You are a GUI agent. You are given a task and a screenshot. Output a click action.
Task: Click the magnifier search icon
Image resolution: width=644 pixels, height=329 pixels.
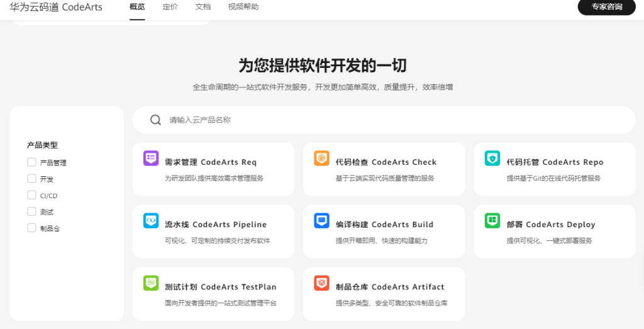(x=156, y=120)
